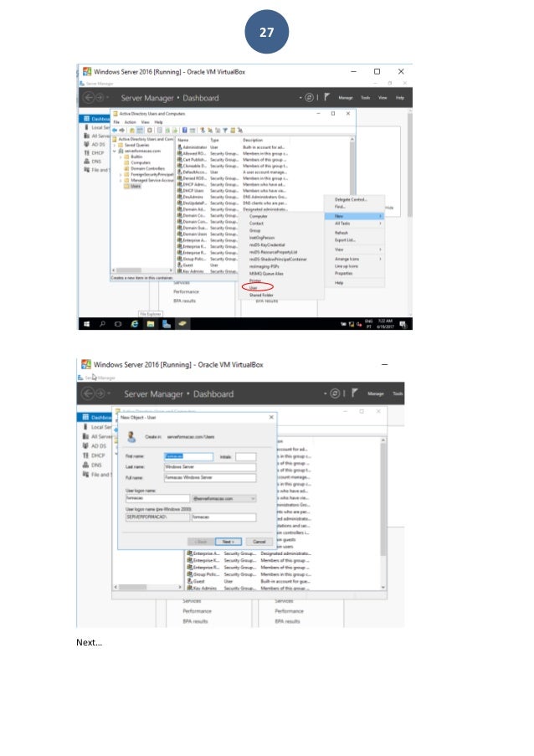Click Windows Start button in first screenshot taskbar

[x=87, y=324]
